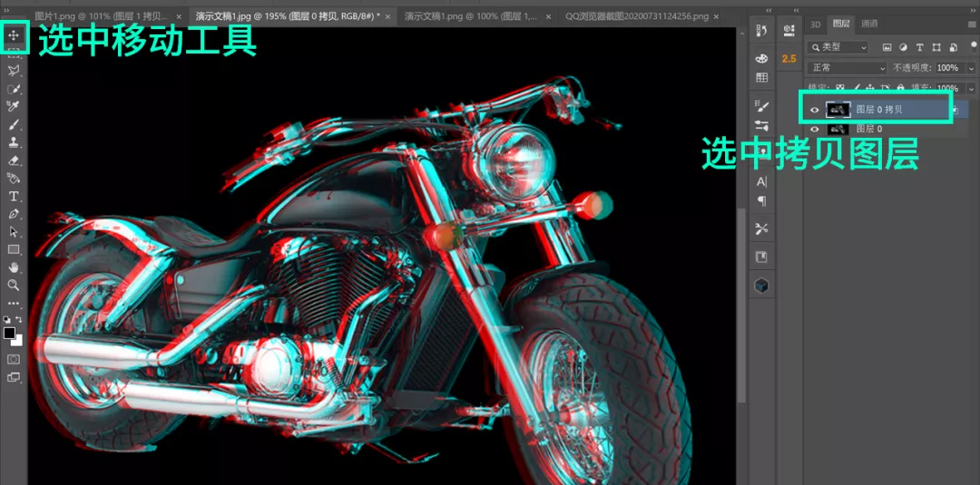Viewport: 980px width, 485px height.
Task: Collapse the icon dock with double arrows
Action: tap(769, 10)
